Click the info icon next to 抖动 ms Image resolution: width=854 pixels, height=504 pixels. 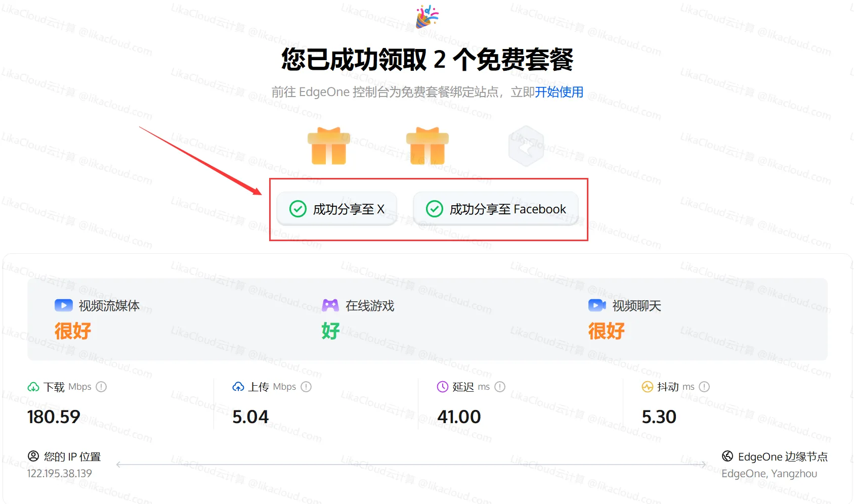click(704, 387)
